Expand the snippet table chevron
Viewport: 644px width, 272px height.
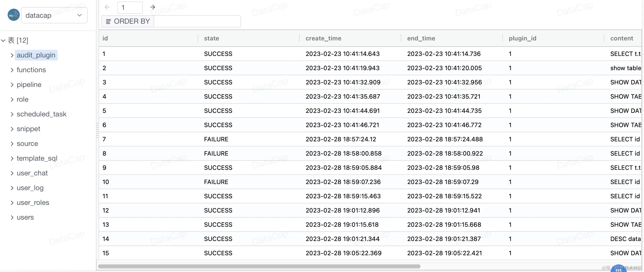(x=12, y=129)
